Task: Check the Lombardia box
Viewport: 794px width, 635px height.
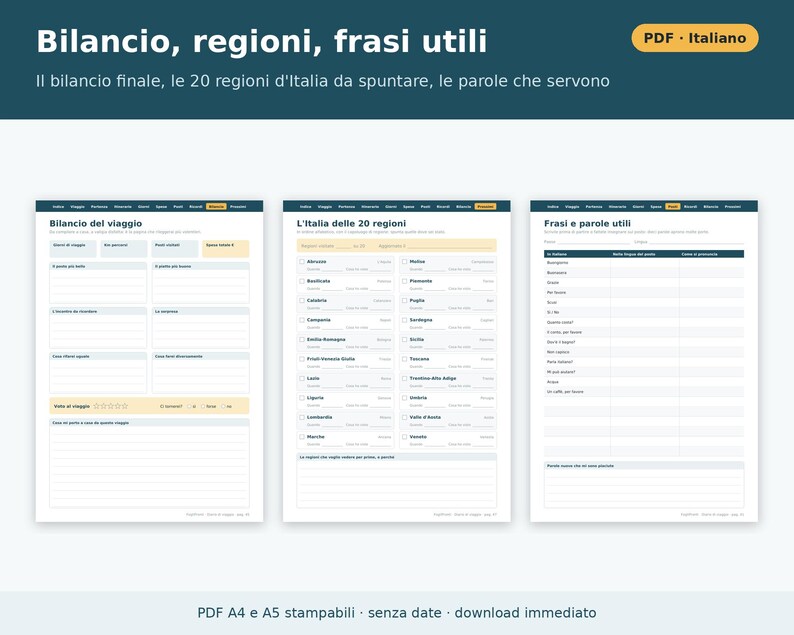Action: [x=302, y=417]
